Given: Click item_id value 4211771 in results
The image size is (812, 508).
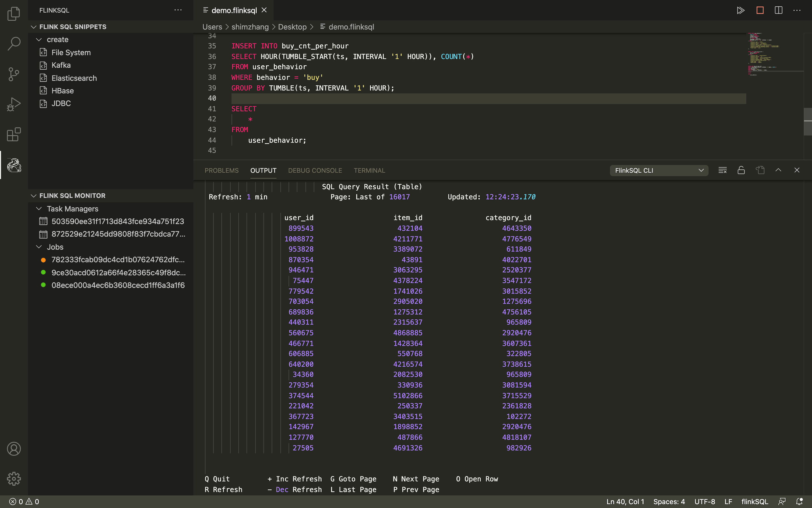Looking at the screenshot, I should [408, 239].
